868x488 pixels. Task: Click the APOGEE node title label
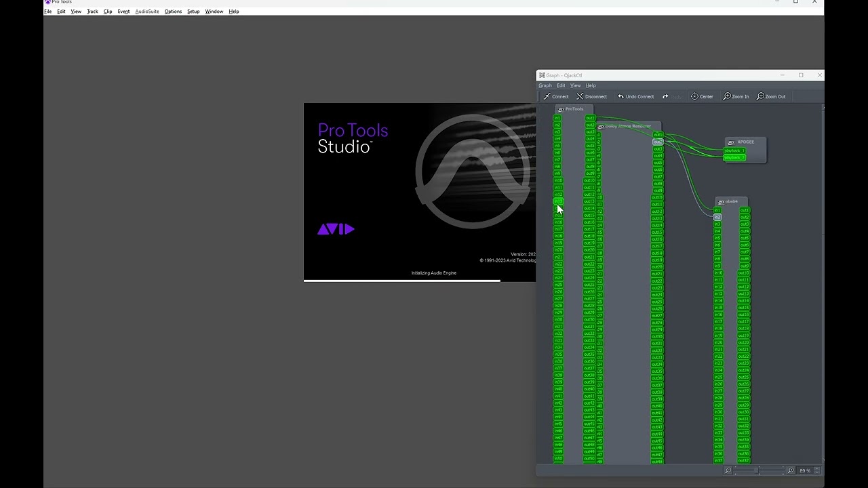pyautogui.click(x=746, y=142)
